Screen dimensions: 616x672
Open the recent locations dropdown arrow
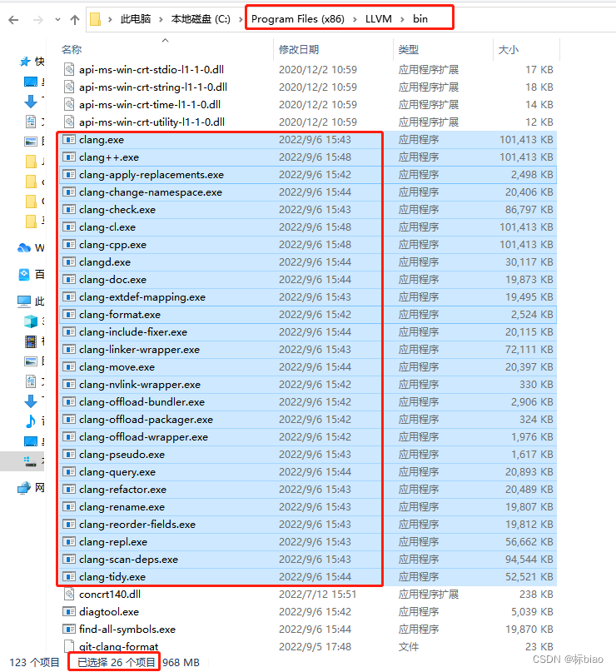coord(57,20)
